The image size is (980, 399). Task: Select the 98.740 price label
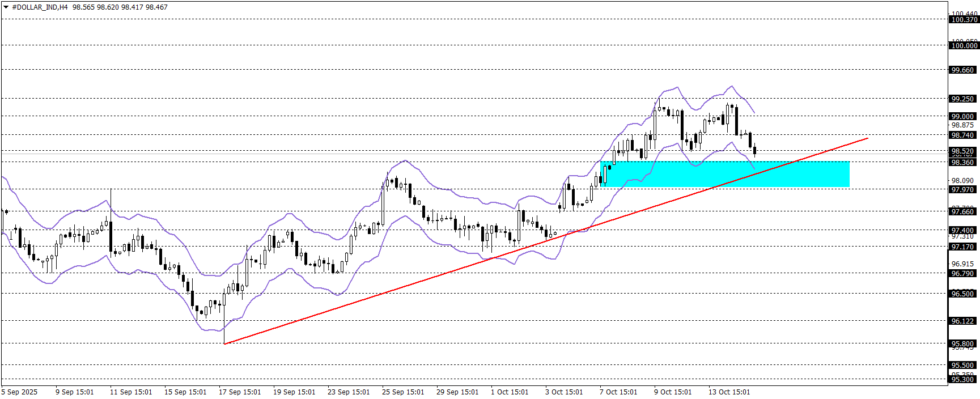(962, 135)
